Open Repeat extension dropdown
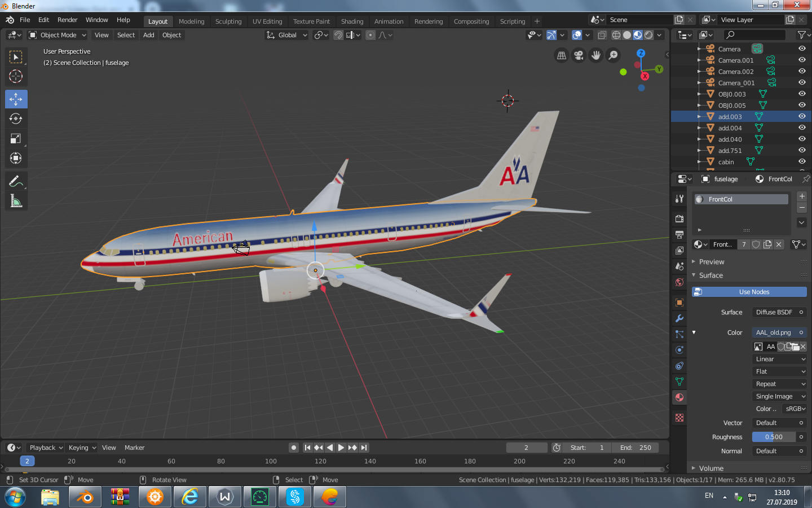 [780, 384]
